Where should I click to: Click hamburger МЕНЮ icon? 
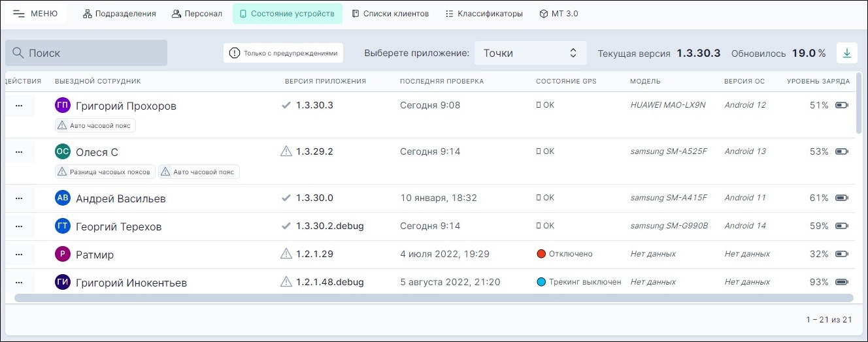pos(19,14)
